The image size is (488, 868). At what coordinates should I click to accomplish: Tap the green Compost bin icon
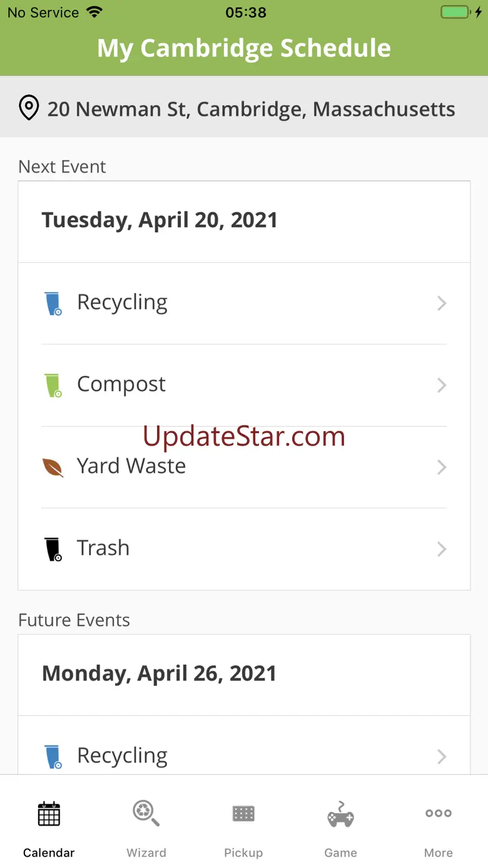click(54, 385)
